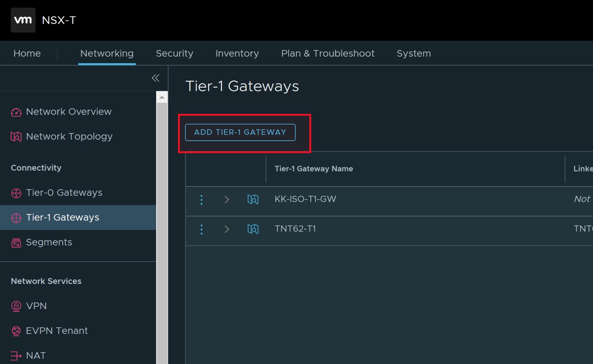This screenshot has width=593, height=364.
Task: Click the VMware vm logo icon
Action: (23, 20)
